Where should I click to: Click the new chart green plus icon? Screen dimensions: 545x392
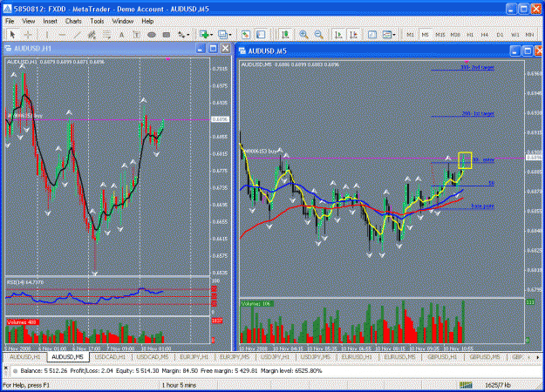tap(204, 35)
